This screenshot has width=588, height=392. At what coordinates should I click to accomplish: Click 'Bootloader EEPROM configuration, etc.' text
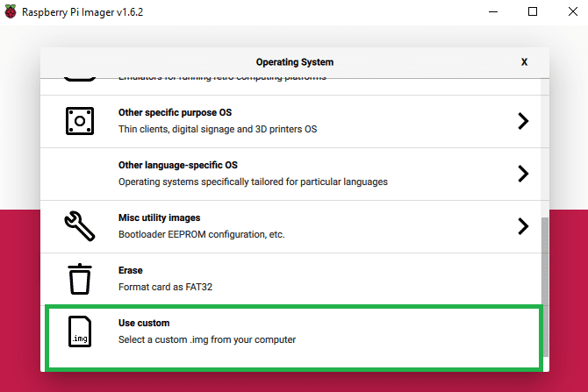click(201, 235)
